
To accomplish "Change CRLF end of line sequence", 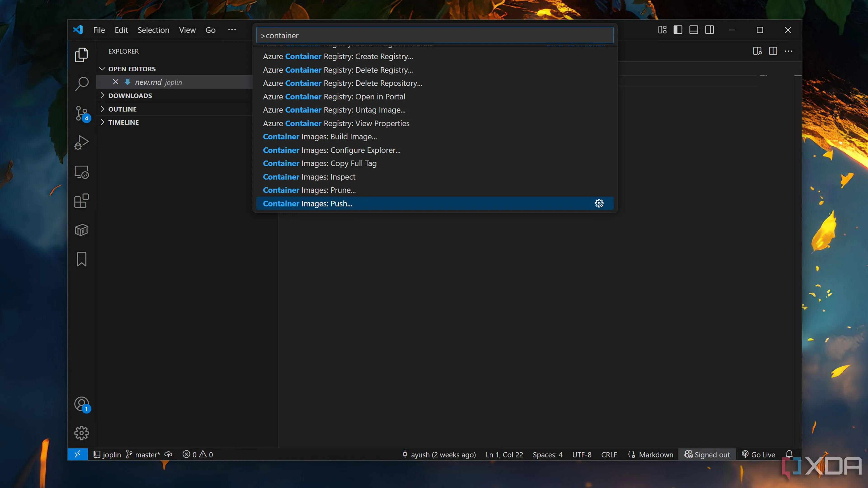I will pyautogui.click(x=609, y=454).
